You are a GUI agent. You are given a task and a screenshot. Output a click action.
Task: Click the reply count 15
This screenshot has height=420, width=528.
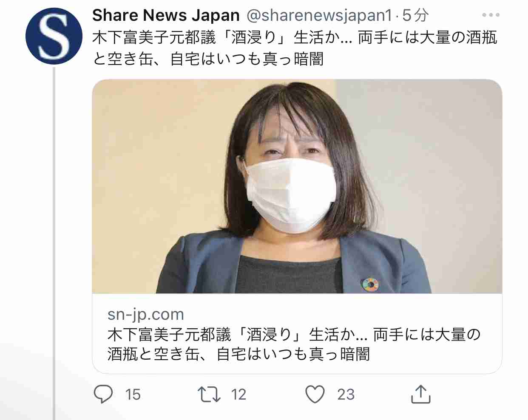click(x=133, y=395)
